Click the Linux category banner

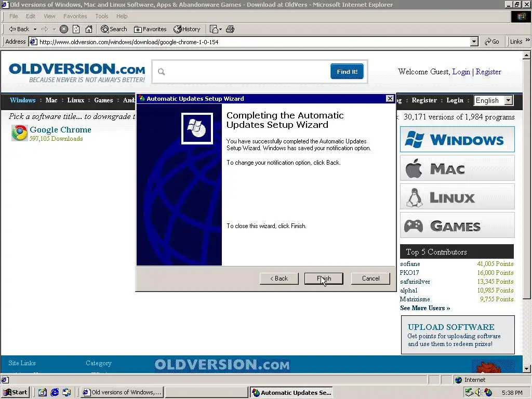click(x=457, y=196)
